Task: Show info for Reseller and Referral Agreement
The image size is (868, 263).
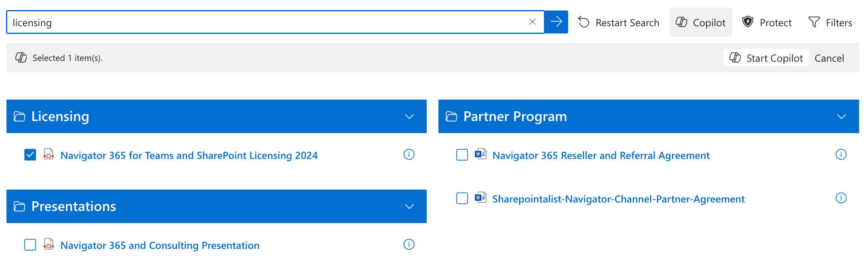Action: pyautogui.click(x=841, y=154)
